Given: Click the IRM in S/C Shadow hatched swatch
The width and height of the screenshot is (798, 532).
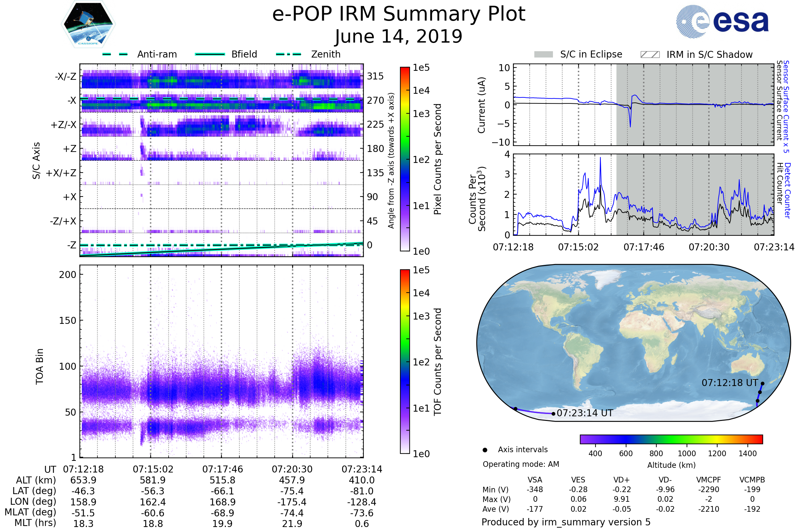Looking at the screenshot, I should (650, 55).
